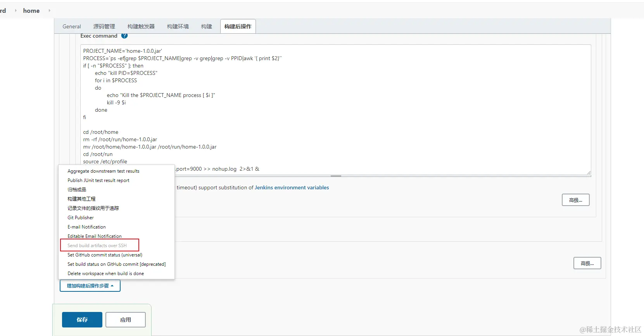Screen dimensions: 644x336
Task: Click the line starting "mv /root/home/home-1.0.0.jar"
Action: point(150,147)
